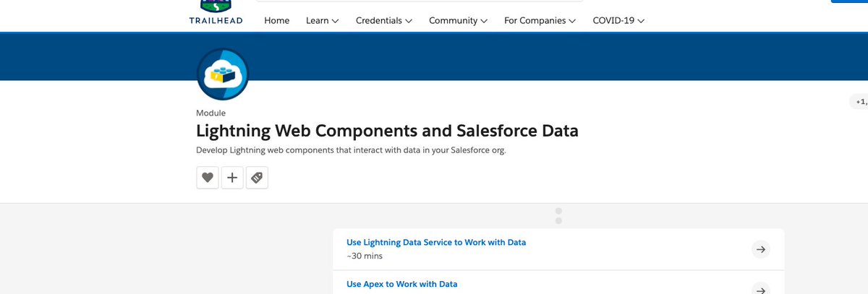Go to the Home menu item

277,20
